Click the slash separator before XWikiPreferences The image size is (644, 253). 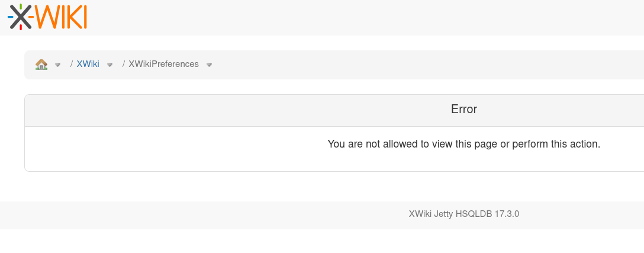coord(124,64)
